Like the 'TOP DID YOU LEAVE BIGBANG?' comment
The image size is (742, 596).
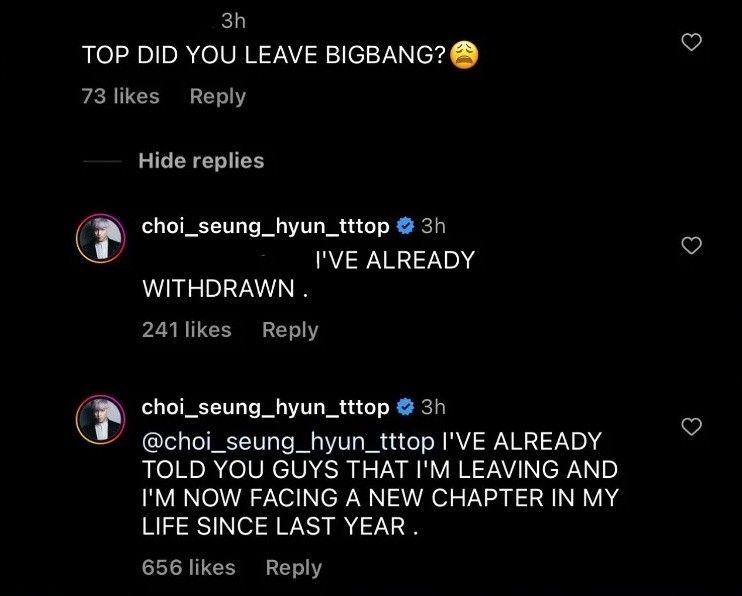pos(691,41)
